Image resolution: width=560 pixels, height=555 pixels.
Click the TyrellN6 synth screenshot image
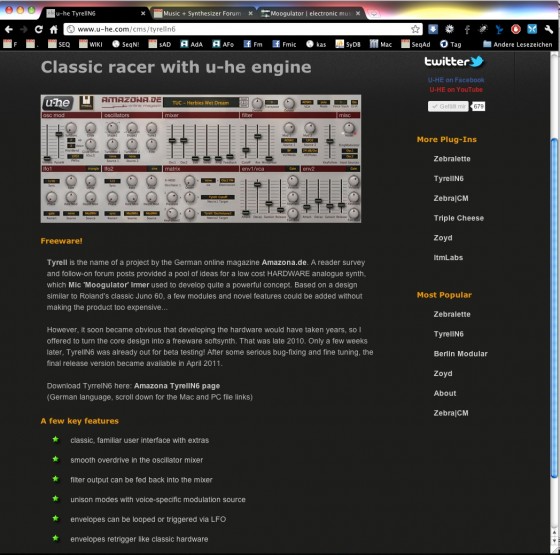(x=201, y=159)
